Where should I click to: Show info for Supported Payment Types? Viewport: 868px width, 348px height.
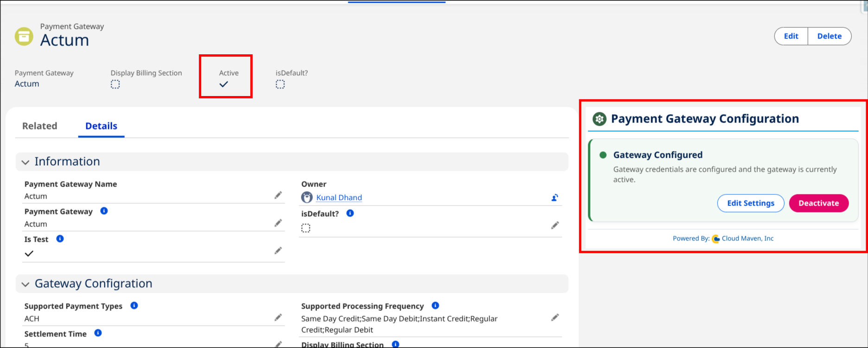(134, 305)
